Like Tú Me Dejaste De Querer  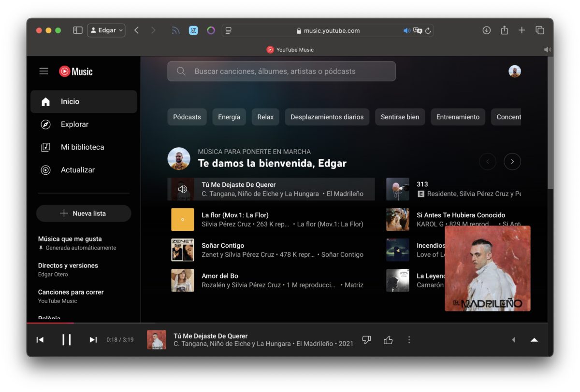point(388,340)
